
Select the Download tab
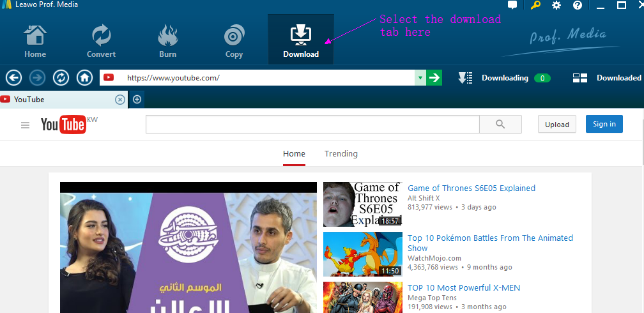301,40
